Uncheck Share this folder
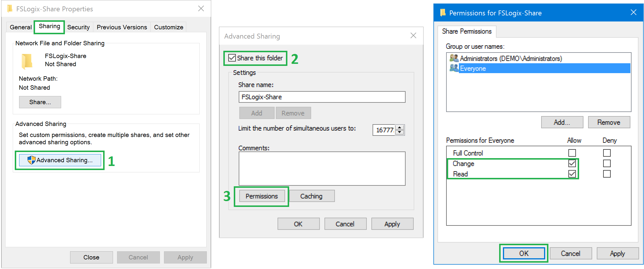This screenshot has width=644, height=269. coord(231,58)
